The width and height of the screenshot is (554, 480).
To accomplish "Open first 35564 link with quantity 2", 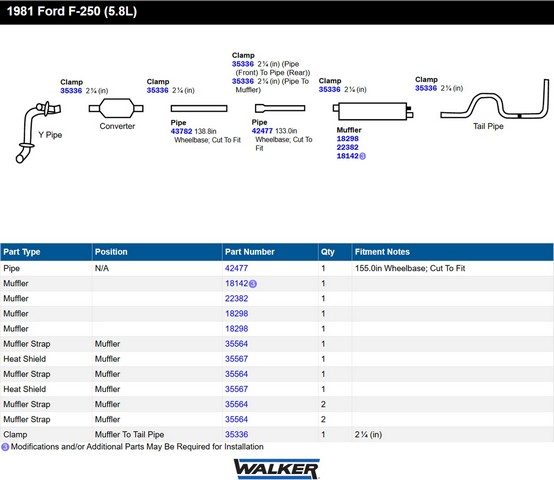I will click(x=236, y=404).
